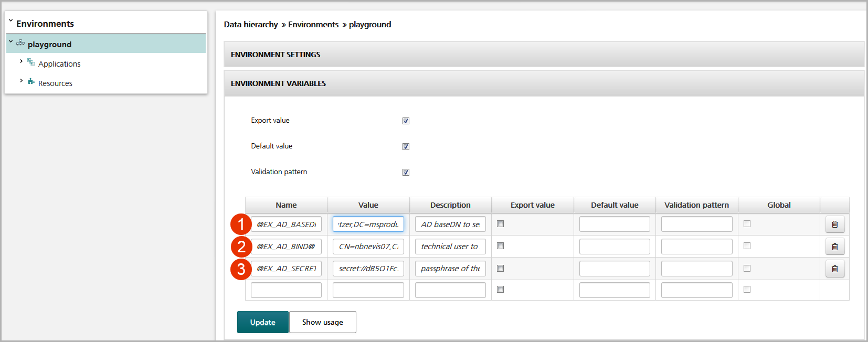Click the Show usage button

(x=323, y=322)
